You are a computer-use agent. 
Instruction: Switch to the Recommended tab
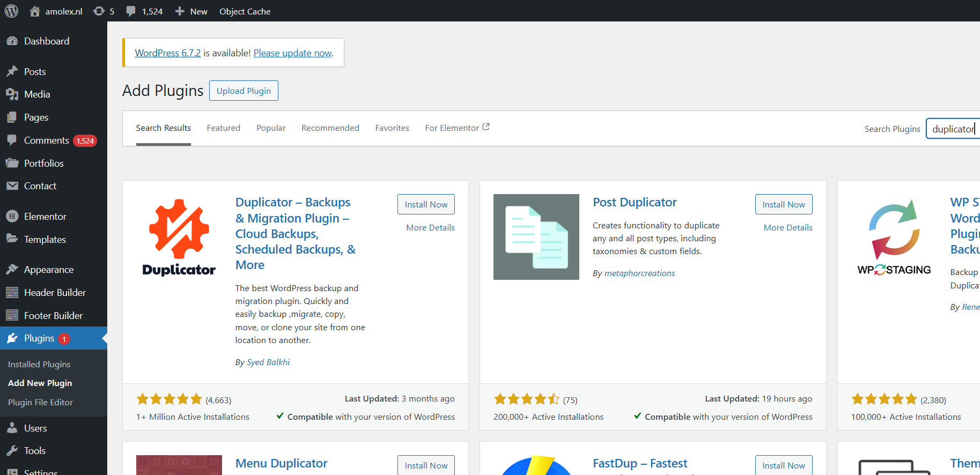[330, 128]
